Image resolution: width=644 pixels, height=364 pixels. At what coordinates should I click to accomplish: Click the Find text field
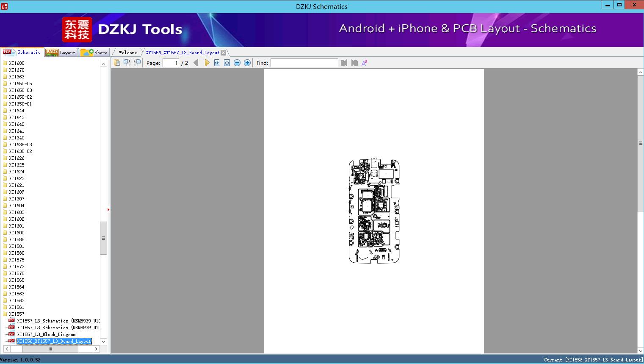[x=304, y=63]
